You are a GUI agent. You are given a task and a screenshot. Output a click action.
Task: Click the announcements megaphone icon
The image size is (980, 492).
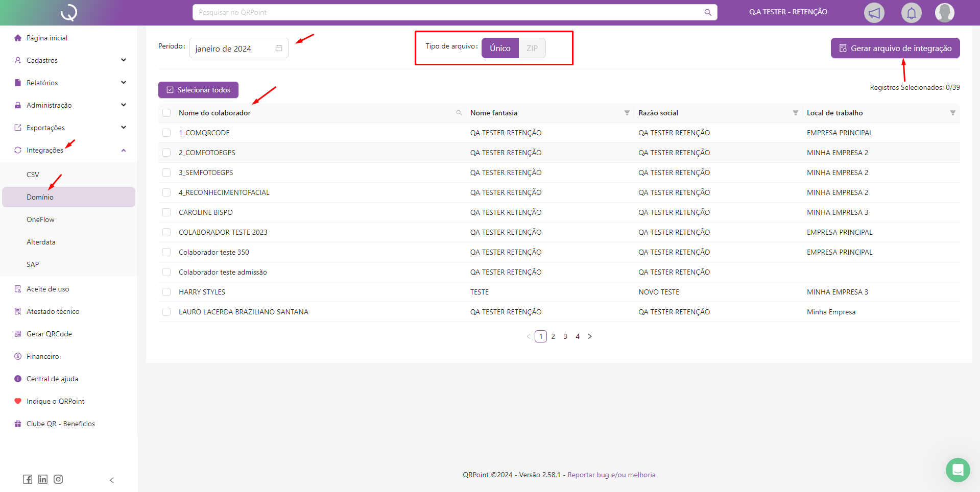tap(874, 13)
